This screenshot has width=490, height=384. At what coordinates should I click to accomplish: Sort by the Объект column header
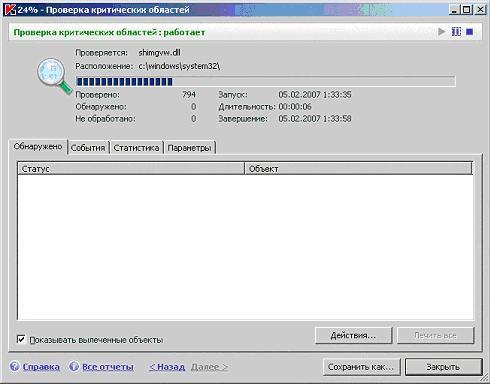pos(358,169)
